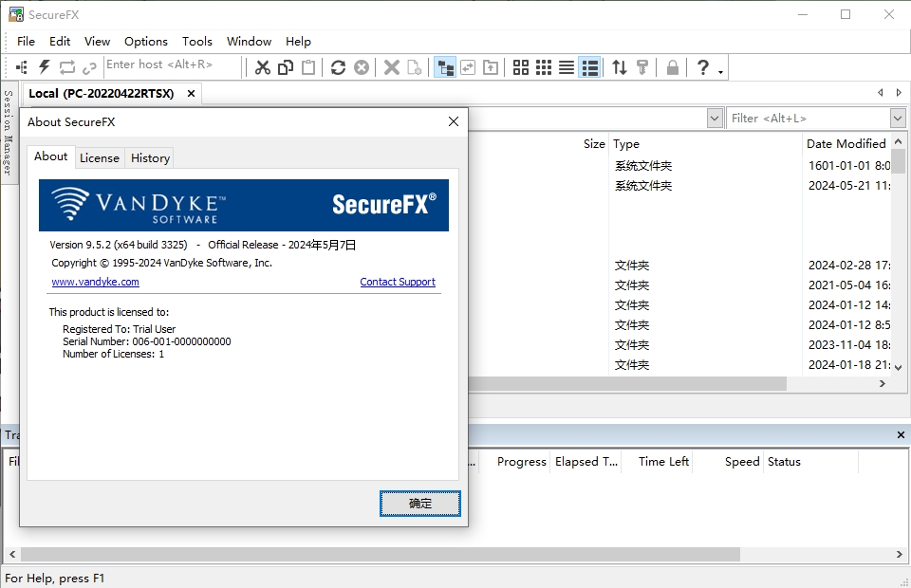911x588 pixels.
Task: Select the Quick Connect lightning icon
Action: tap(42, 66)
